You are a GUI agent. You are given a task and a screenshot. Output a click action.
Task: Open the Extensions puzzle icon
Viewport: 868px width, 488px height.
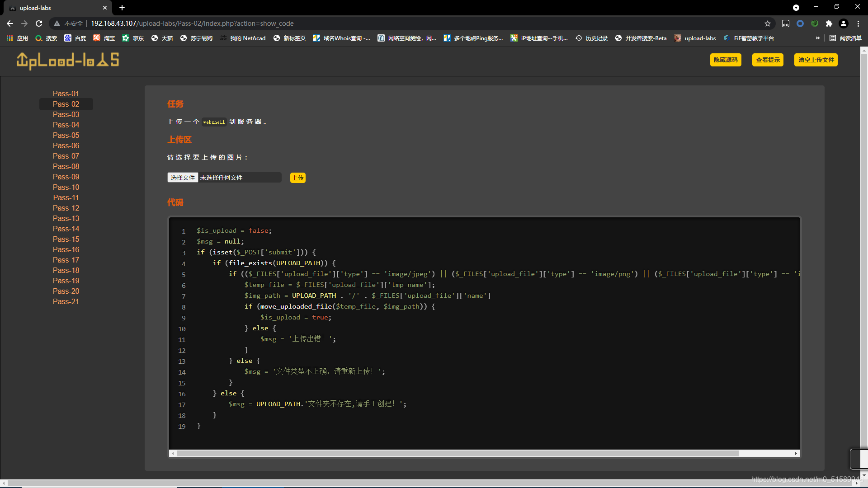click(x=829, y=23)
